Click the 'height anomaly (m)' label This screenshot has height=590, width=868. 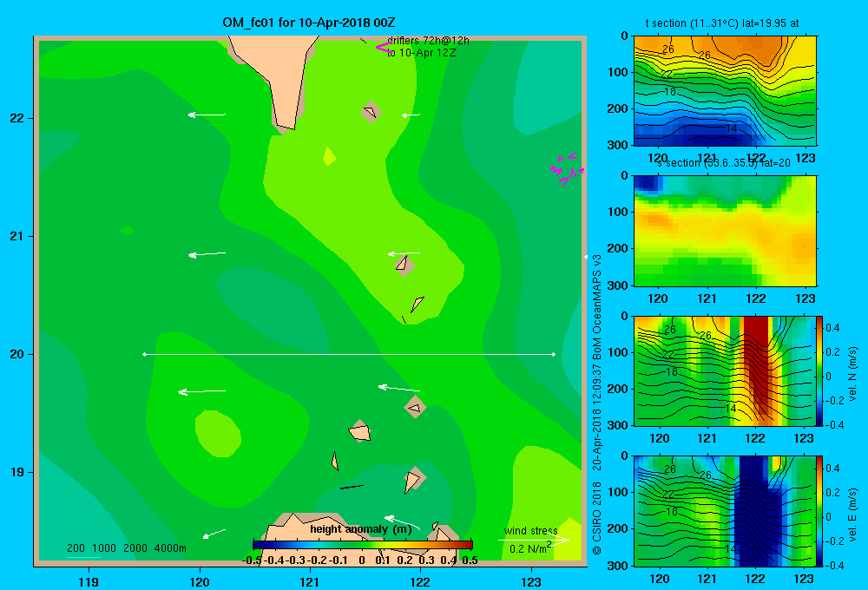(361, 529)
